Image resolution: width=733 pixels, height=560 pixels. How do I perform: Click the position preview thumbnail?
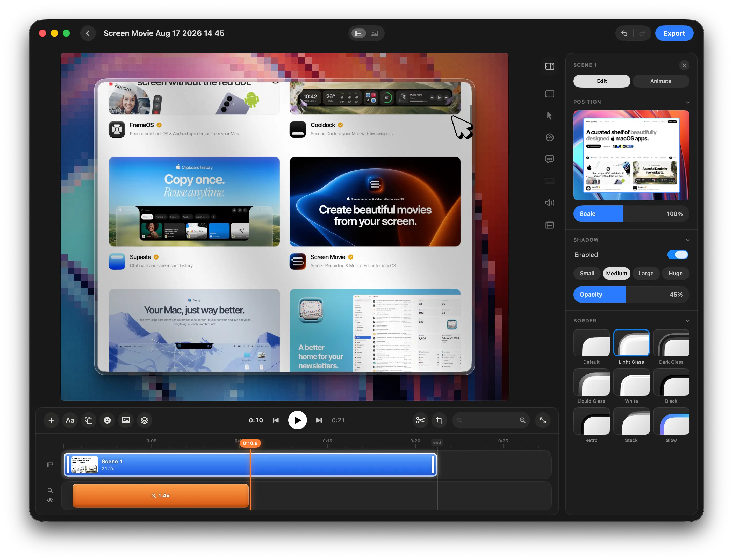pos(631,155)
